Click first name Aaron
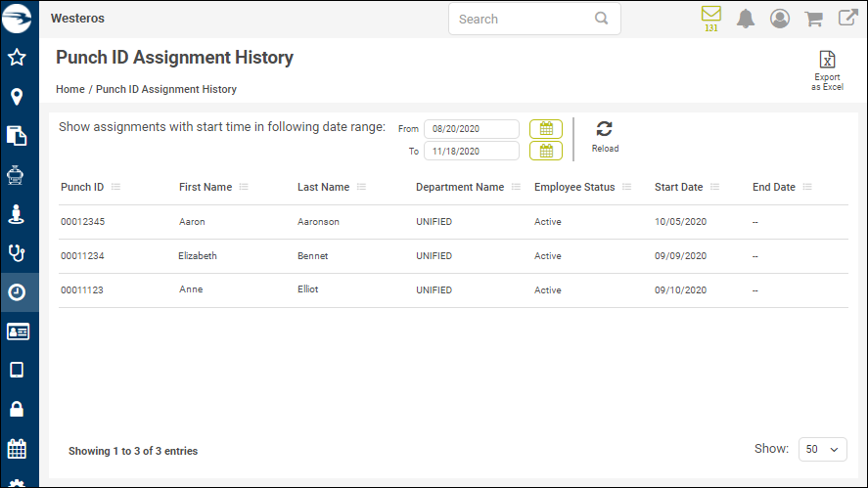The image size is (868, 488). 192,222
